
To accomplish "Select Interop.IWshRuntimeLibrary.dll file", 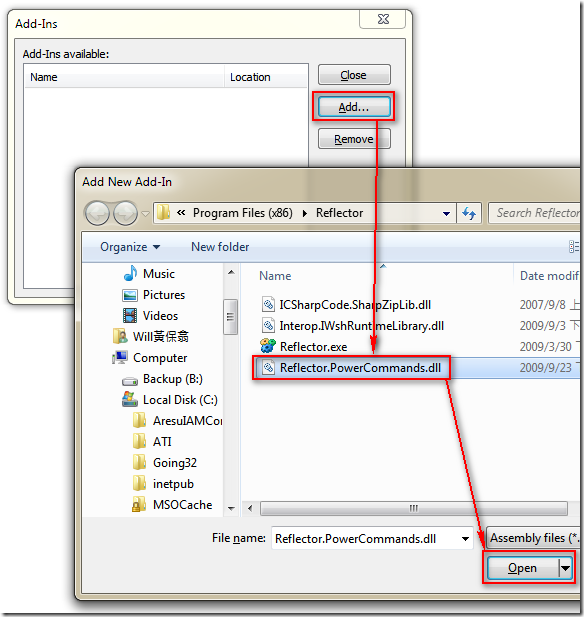I will tap(361, 326).
